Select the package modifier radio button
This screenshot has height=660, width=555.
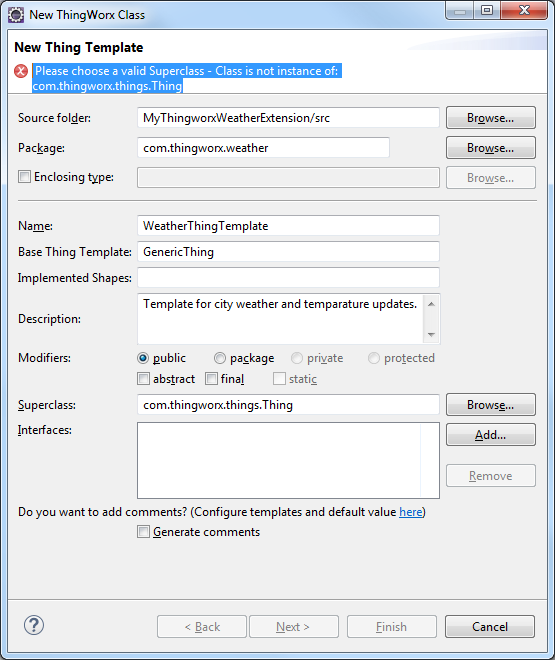click(220, 358)
